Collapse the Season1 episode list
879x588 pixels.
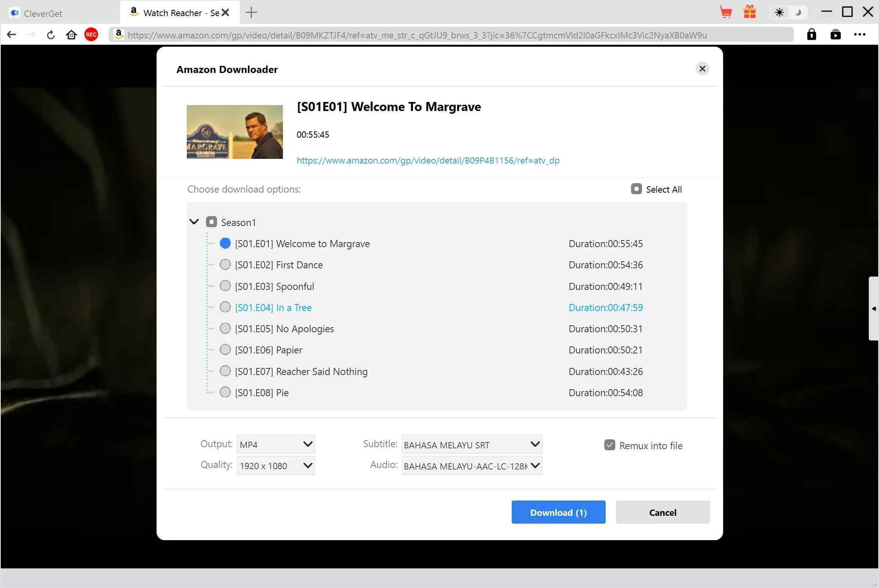pyautogui.click(x=194, y=222)
